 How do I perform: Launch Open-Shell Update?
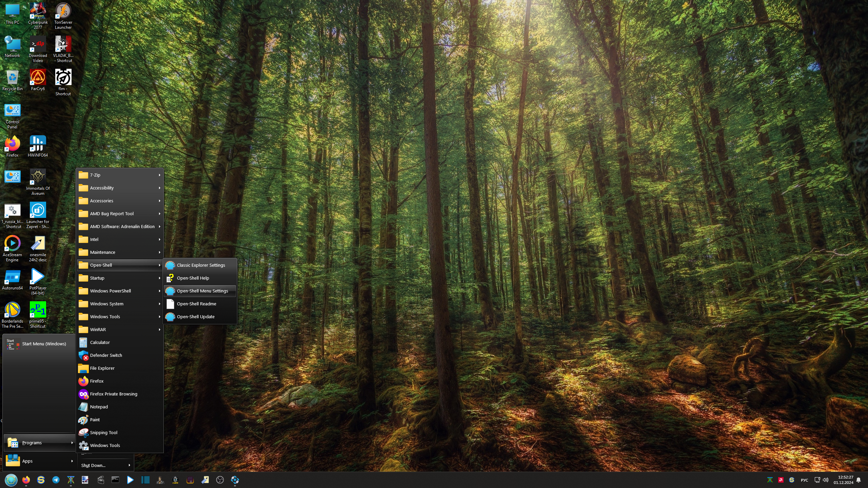click(x=195, y=317)
